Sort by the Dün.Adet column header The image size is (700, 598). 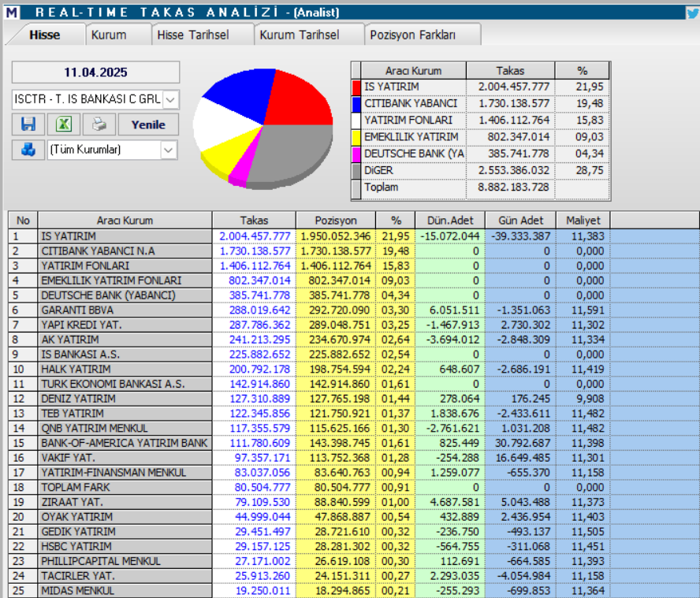pos(450,221)
